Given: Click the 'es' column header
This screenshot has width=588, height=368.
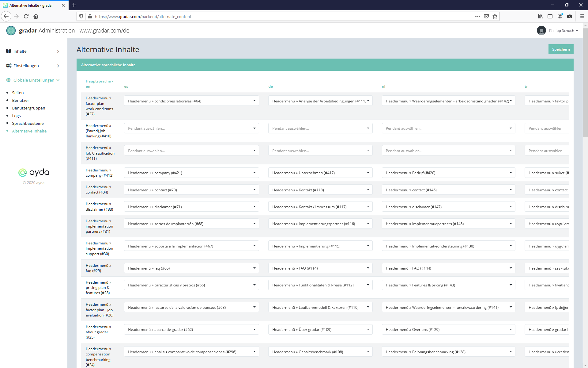Looking at the screenshot, I should pos(126,86).
